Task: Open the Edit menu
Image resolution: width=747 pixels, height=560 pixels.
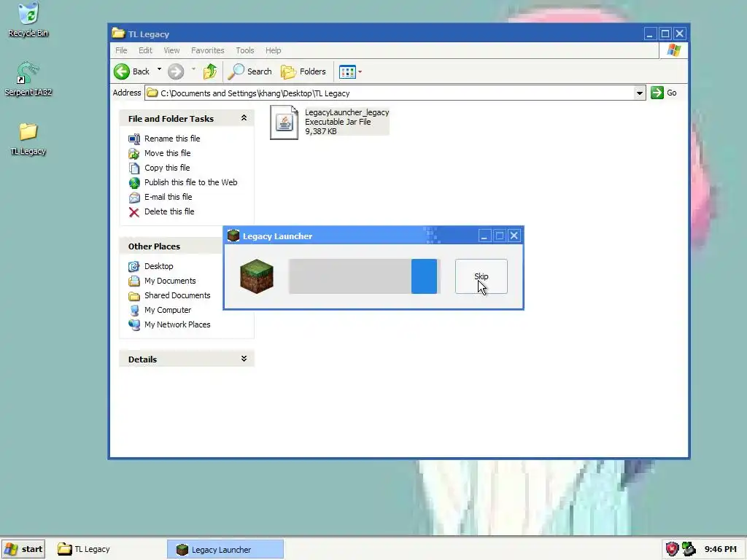Action: pyautogui.click(x=145, y=50)
